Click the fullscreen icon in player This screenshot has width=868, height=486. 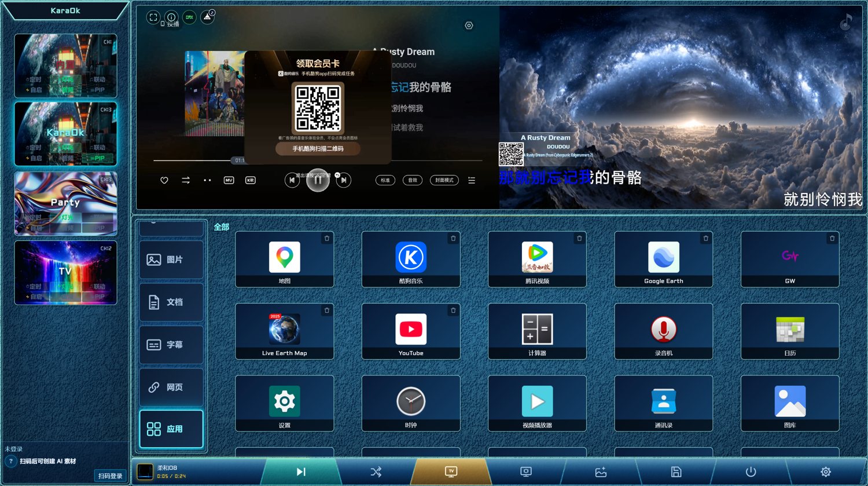[153, 17]
